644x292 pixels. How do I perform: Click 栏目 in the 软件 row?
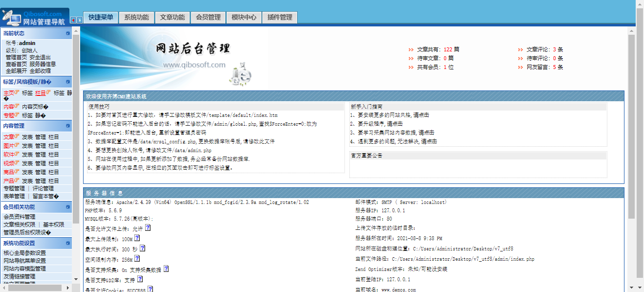tap(54, 155)
